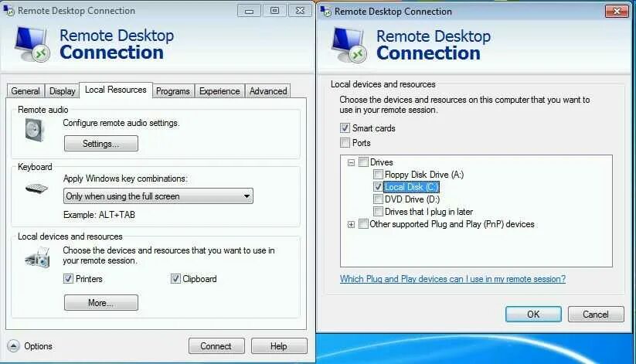636x364 pixels.
Task: Check DVD Drive (D:) checkbox
Action: coord(378,199)
